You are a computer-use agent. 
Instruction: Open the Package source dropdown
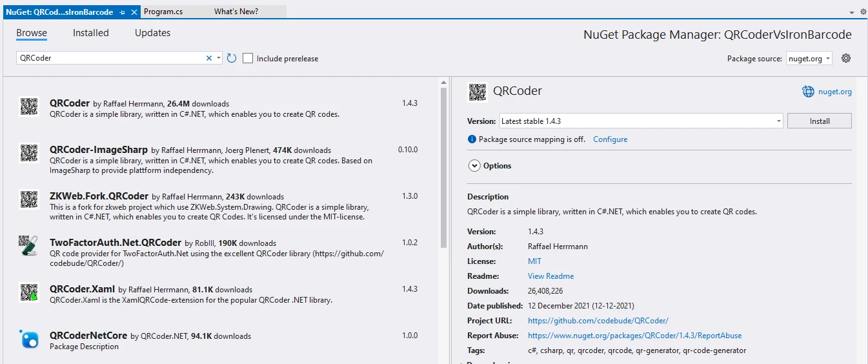809,59
